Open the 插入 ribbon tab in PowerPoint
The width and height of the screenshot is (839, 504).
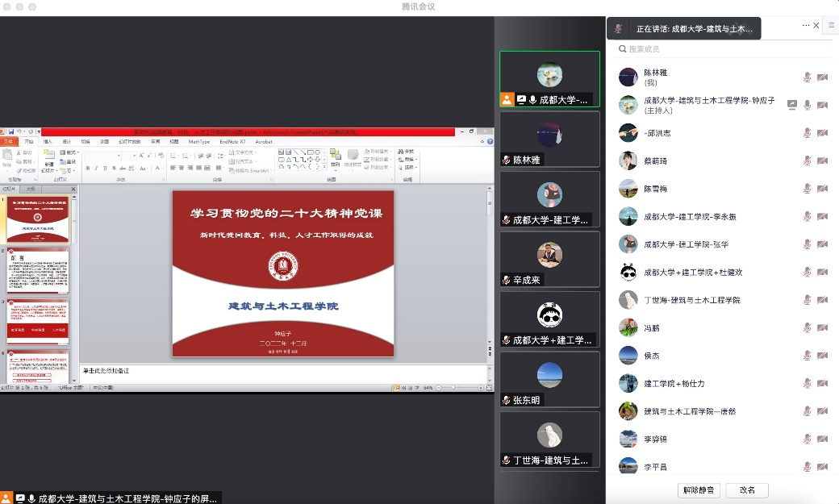pos(47,141)
